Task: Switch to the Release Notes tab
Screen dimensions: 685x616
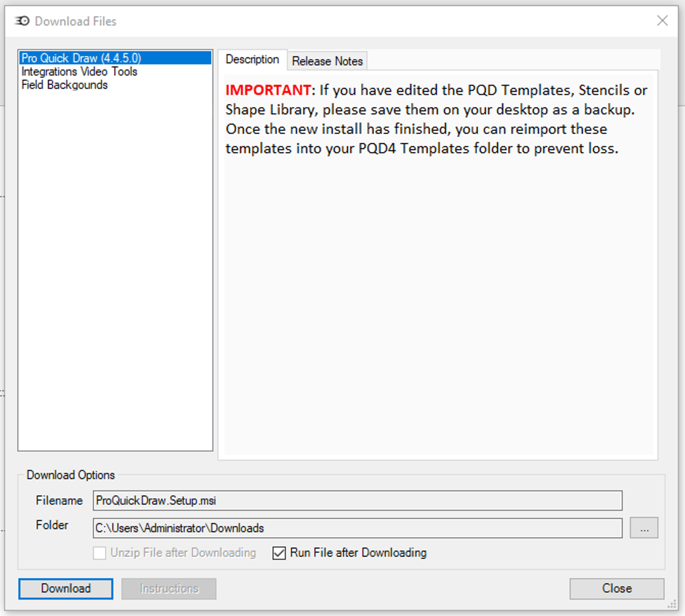Action: point(327,61)
